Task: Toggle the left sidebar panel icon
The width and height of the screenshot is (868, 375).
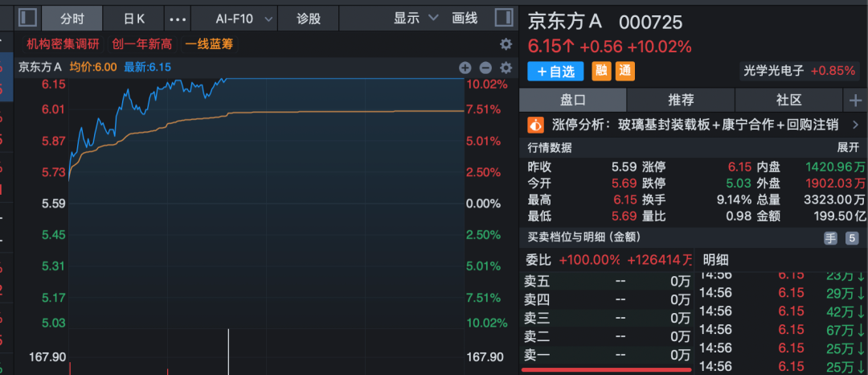Action: [x=27, y=18]
